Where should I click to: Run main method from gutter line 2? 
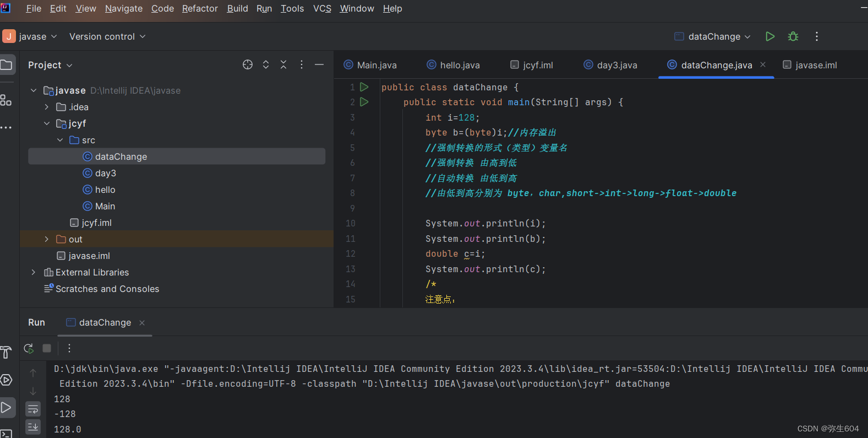[364, 102]
